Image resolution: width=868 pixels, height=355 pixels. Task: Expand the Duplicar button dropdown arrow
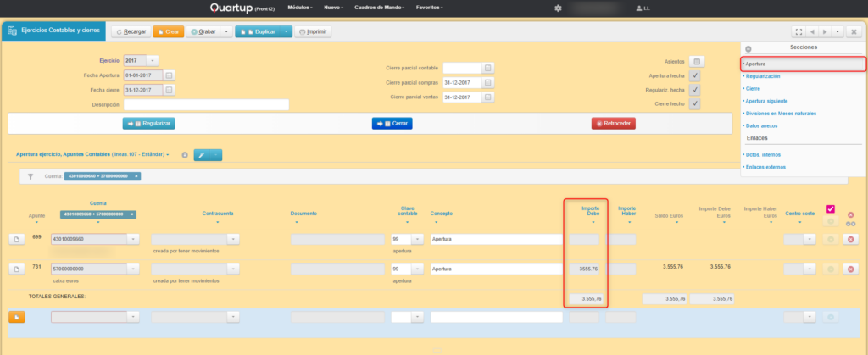(287, 31)
